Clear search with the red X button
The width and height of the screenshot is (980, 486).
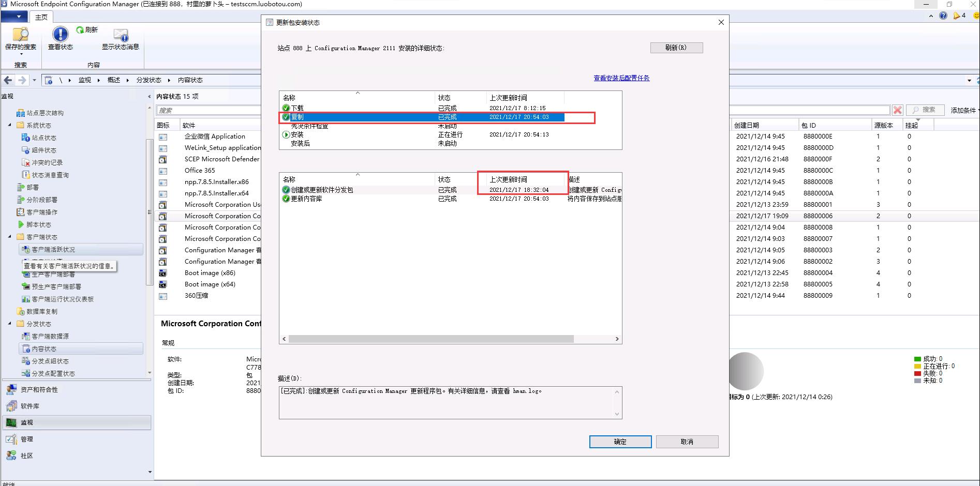pyautogui.click(x=898, y=110)
